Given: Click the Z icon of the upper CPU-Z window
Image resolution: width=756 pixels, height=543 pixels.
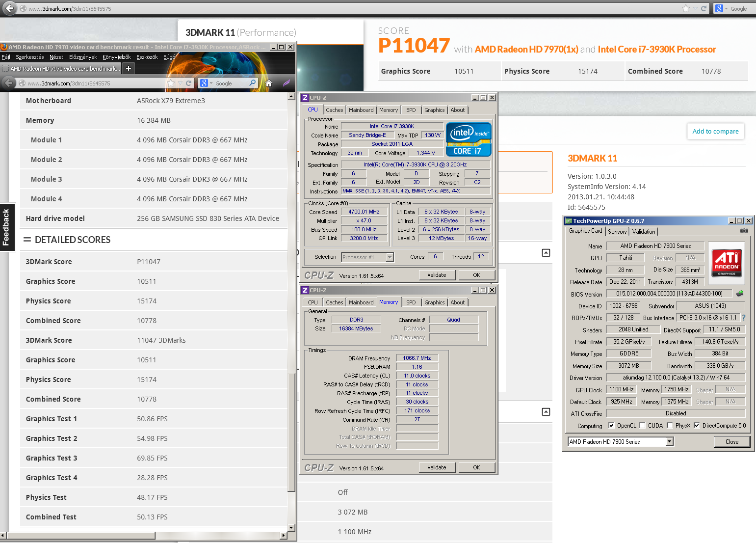Looking at the screenshot, I should pyautogui.click(x=305, y=98).
